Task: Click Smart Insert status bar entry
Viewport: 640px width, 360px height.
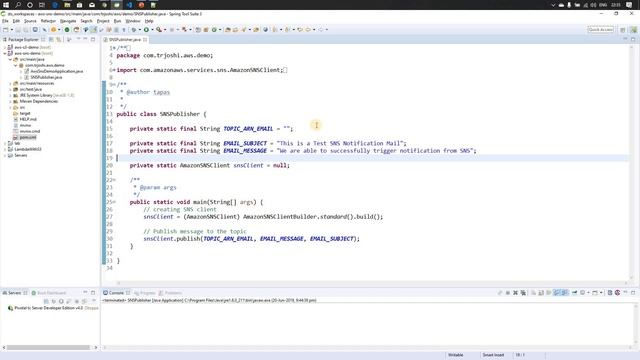Action: (493, 355)
